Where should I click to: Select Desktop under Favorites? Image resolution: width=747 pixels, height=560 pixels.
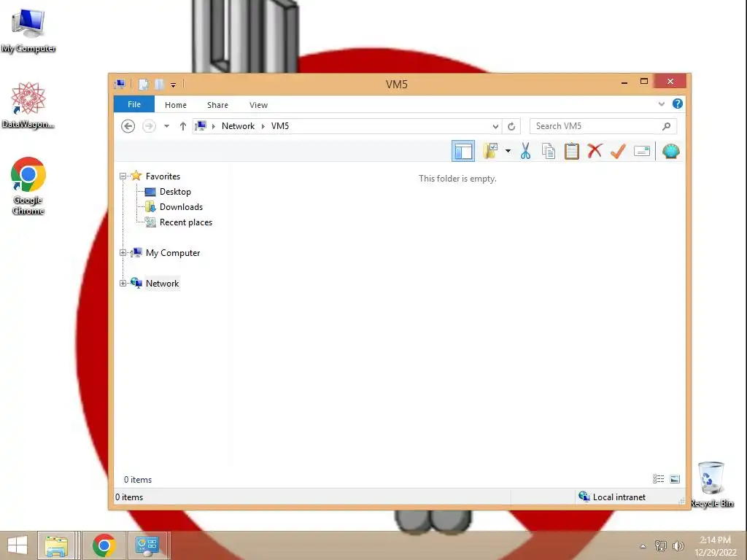click(x=175, y=192)
